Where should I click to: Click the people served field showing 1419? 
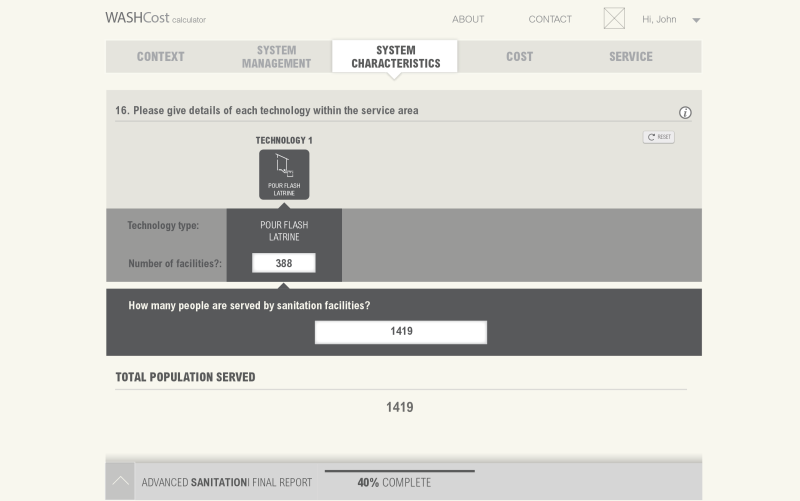pos(401,332)
